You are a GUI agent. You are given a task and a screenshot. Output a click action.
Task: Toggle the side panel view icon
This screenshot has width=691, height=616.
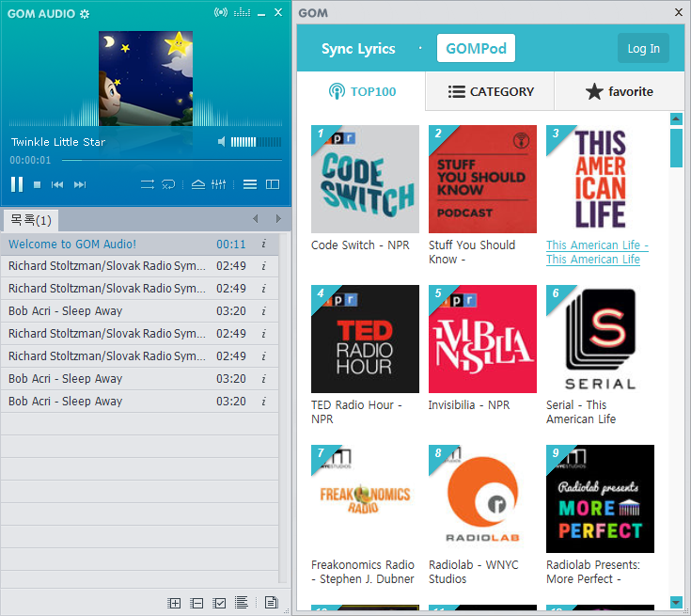coord(273,184)
